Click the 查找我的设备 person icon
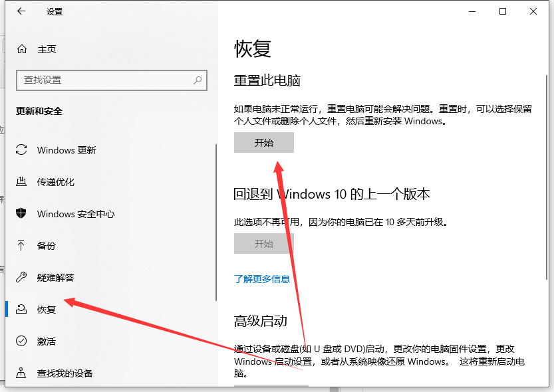This screenshot has width=554, height=392. (x=22, y=373)
